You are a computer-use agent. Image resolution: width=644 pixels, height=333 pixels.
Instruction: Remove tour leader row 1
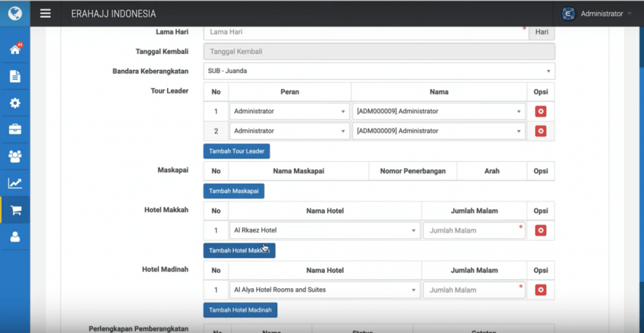540,111
